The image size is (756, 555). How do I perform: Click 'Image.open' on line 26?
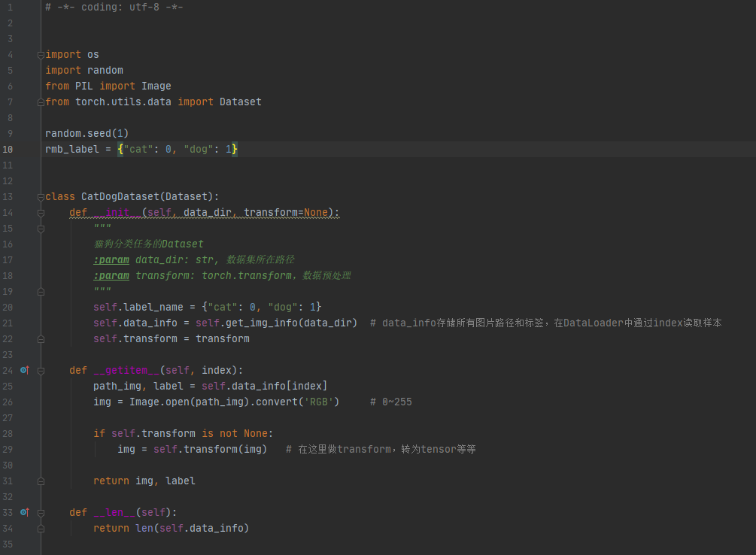click(x=159, y=402)
